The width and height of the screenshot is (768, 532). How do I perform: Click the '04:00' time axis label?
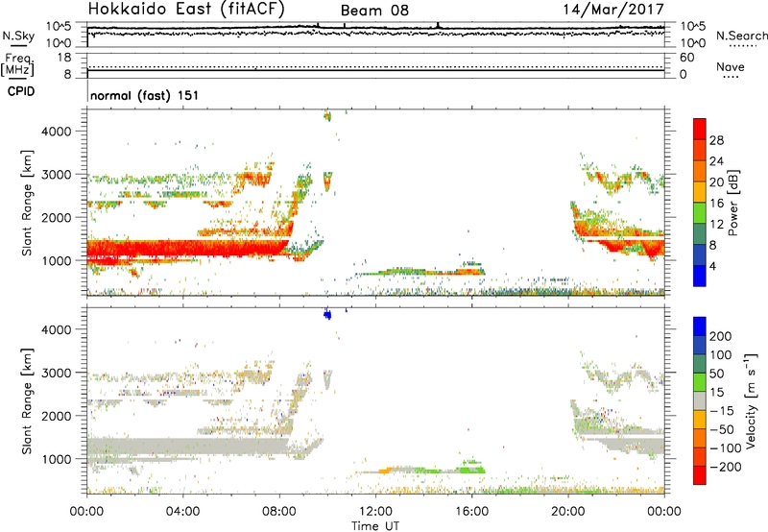coord(183,512)
